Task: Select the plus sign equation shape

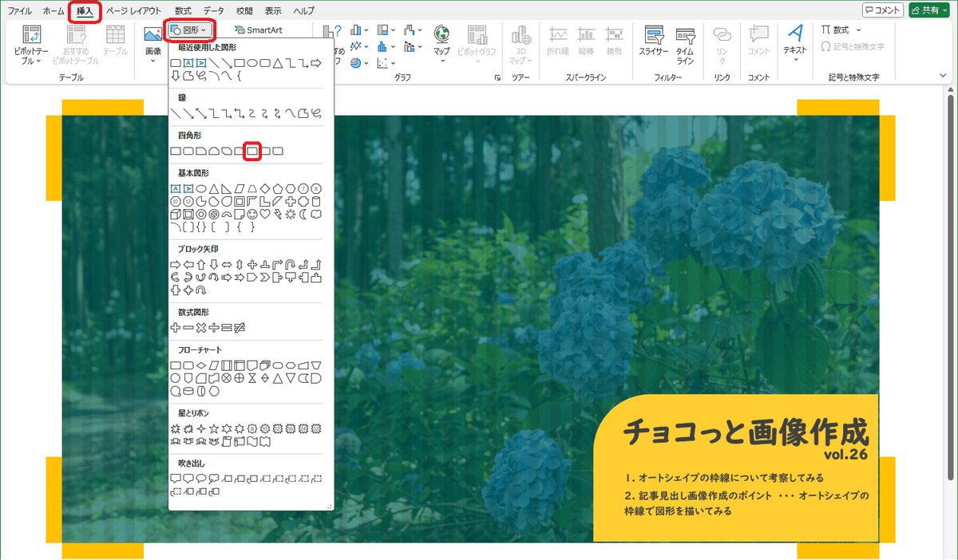Action: click(x=176, y=328)
